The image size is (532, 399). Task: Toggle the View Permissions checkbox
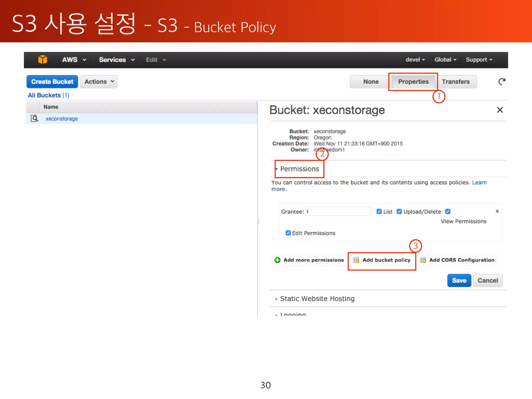[x=448, y=211]
